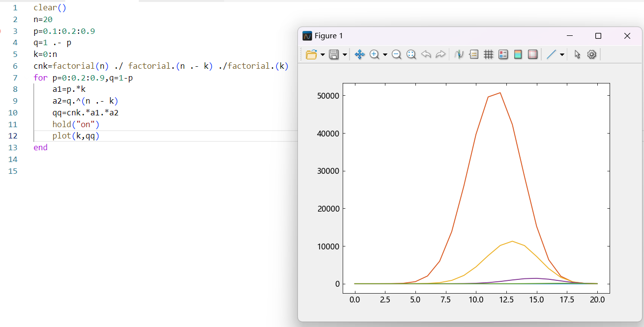Image resolution: width=644 pixels, height=327 pixels.
Task: Toggle the legend icon in the toolbar
Action: 503,54
